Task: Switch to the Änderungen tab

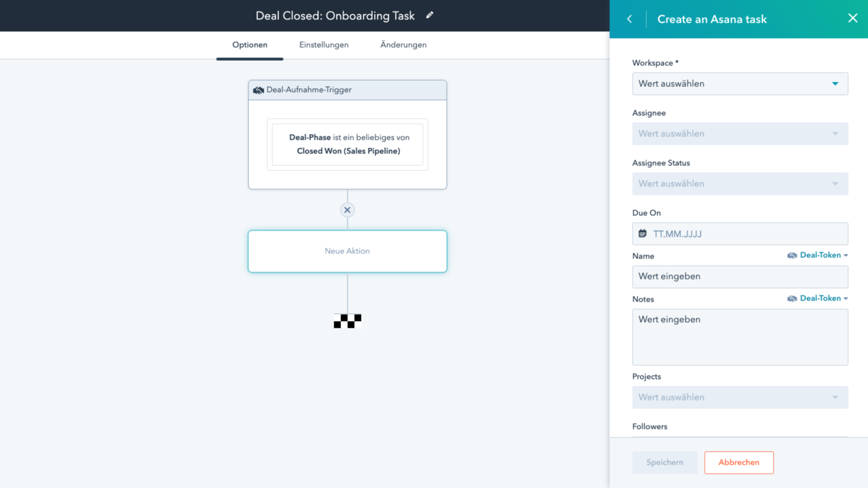Action: (x=403, y=45)
